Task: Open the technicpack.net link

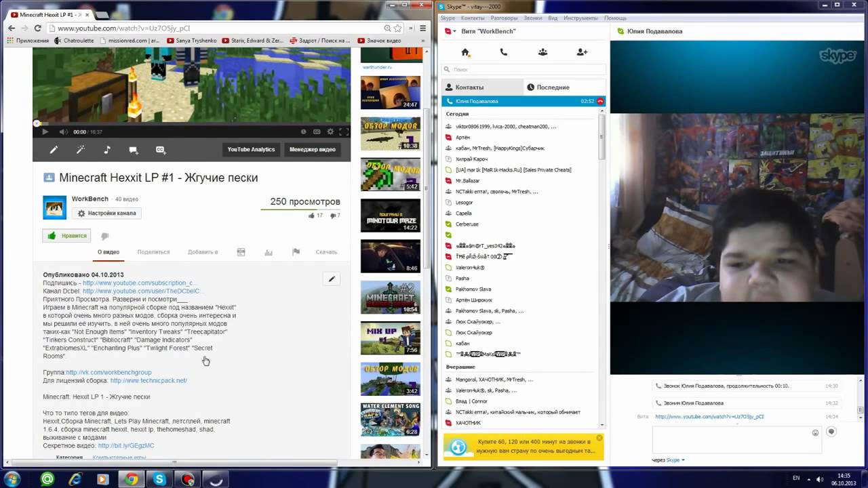Action: point(149,380)
